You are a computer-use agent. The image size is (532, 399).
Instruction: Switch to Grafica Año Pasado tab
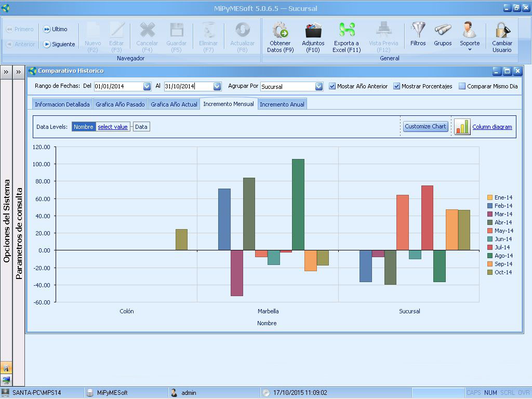pos(120,104)
